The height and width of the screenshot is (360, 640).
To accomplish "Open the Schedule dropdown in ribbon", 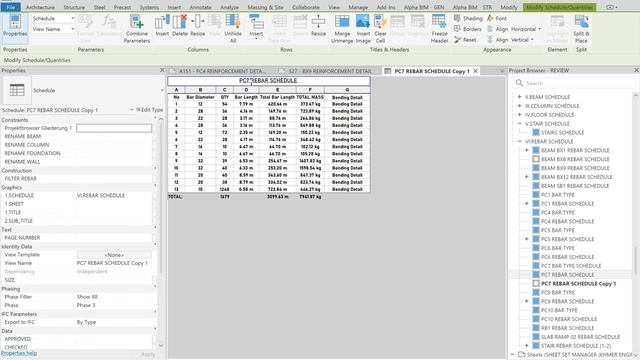I will coord(53,18).
